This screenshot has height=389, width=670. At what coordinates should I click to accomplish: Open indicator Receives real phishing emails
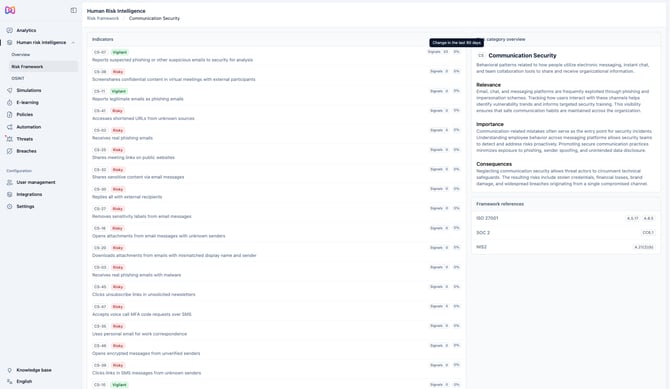pos(276,134)
